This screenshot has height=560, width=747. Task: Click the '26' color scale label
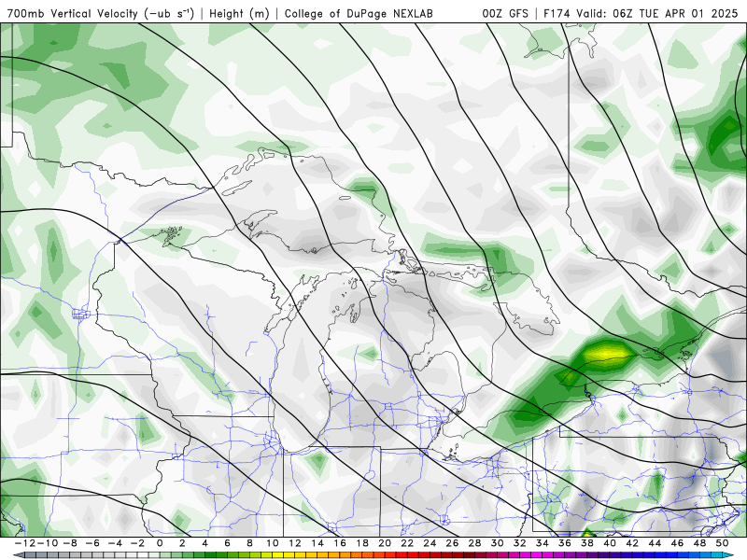tap(453, 543)
